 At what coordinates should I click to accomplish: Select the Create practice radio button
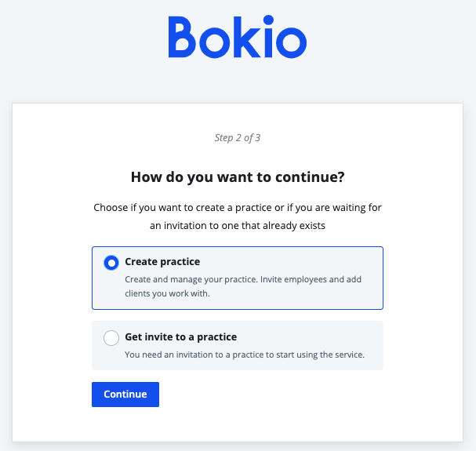tap(111, 264)
